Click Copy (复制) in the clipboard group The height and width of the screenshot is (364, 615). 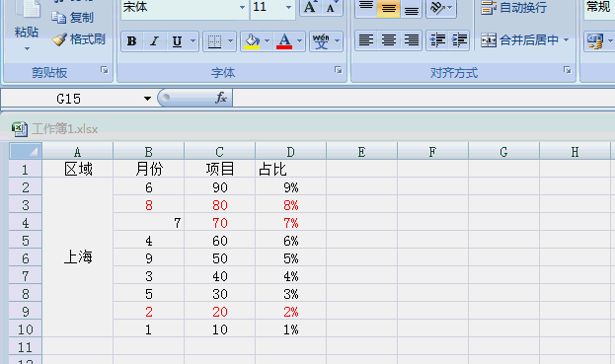coord(73,17)
